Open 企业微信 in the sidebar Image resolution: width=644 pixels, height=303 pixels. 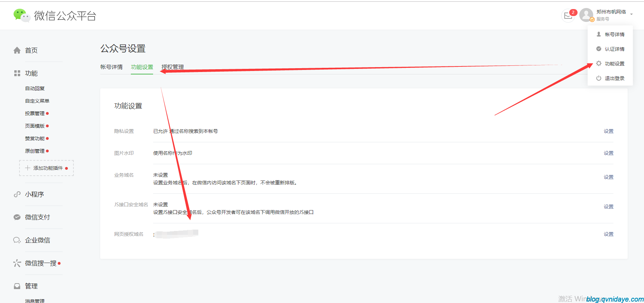tap(38, 240)
